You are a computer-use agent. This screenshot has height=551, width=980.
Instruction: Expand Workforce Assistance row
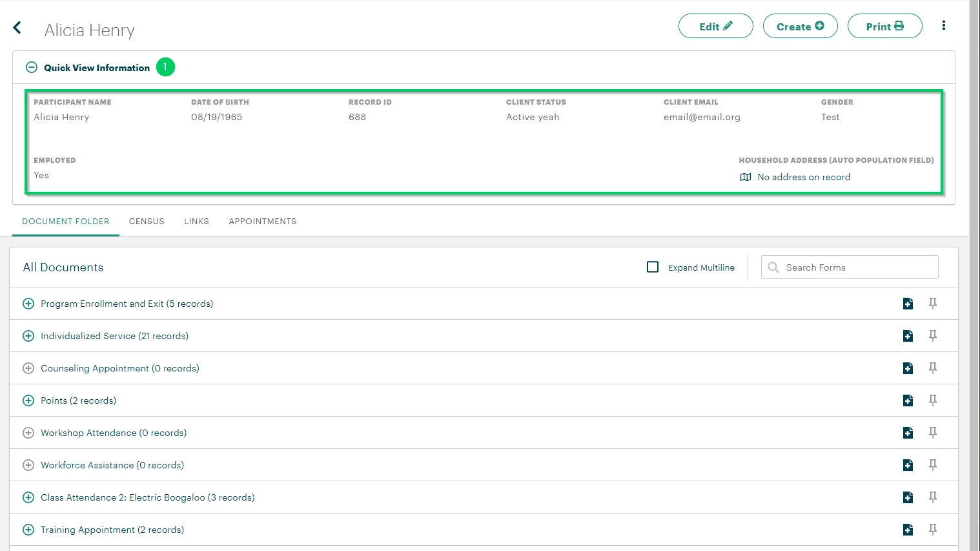28,465
